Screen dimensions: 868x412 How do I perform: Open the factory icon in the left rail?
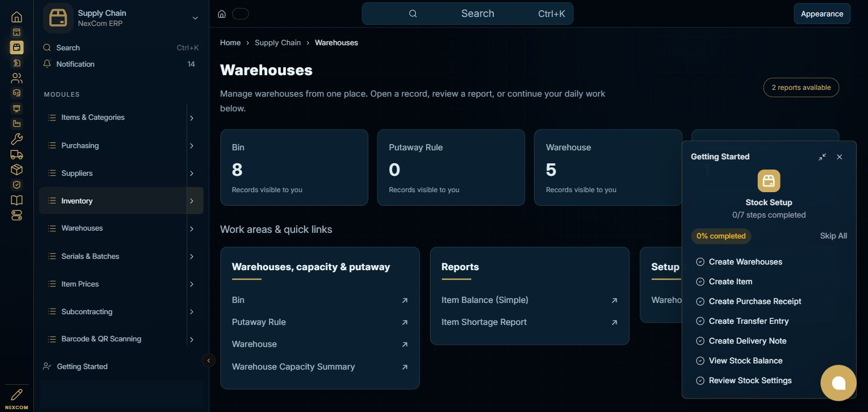click(x=17, y=124)
